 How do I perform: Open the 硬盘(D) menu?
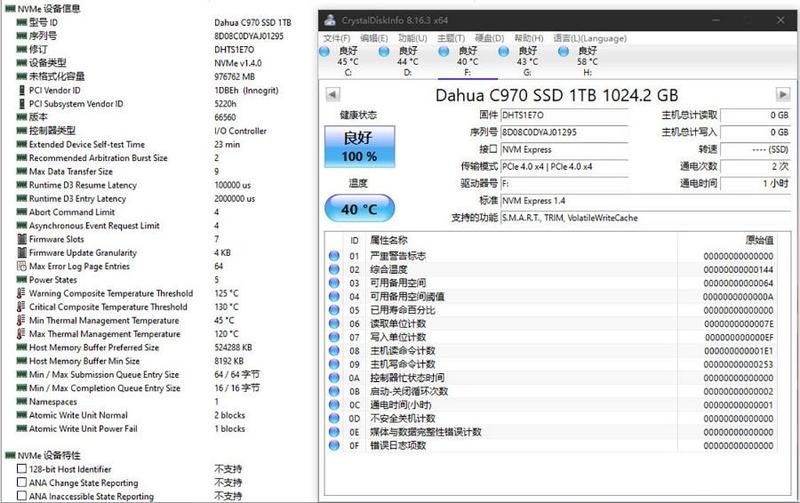[x=489, y=38]
